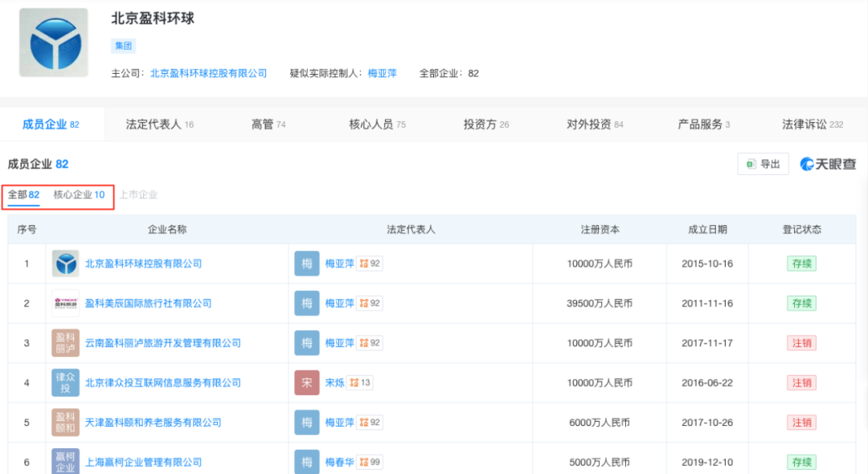Open the 高管 tab

pos(268,125)
